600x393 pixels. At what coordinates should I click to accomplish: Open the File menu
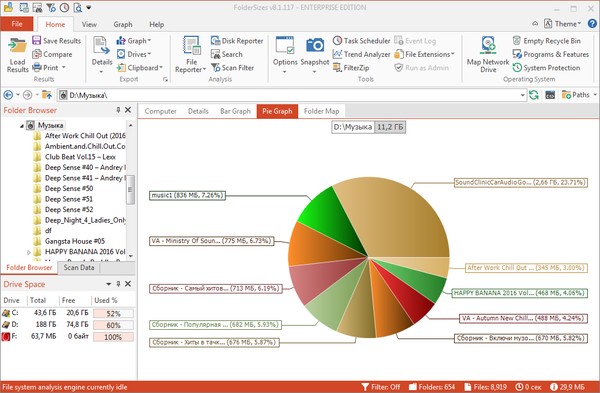click(x=17, y=24)
